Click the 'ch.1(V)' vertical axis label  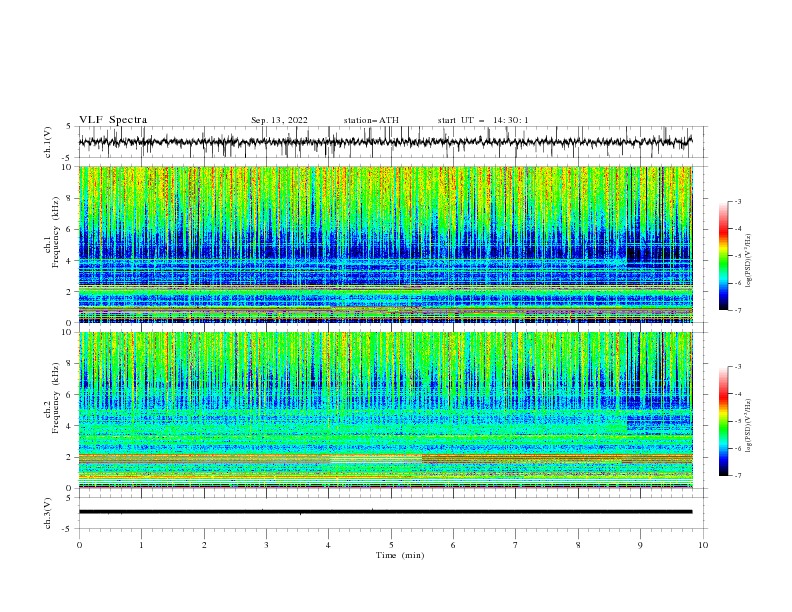click(48, 142)
